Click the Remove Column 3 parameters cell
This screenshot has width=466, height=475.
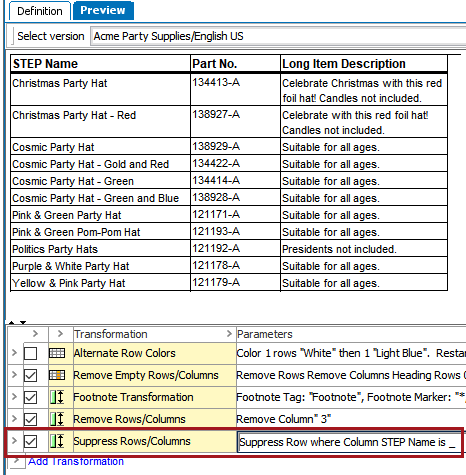coord(351,419)
